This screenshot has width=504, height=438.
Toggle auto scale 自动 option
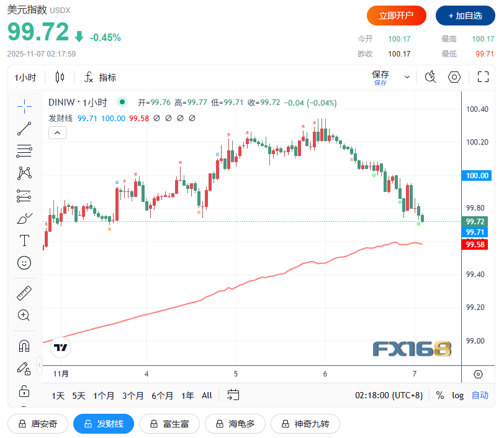(x=480, y=395)
